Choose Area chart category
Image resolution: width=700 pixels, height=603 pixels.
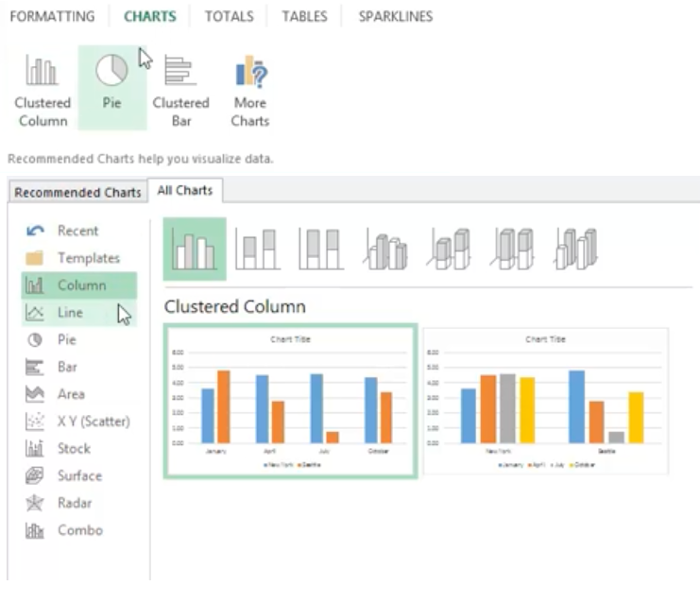coord(79,394)
